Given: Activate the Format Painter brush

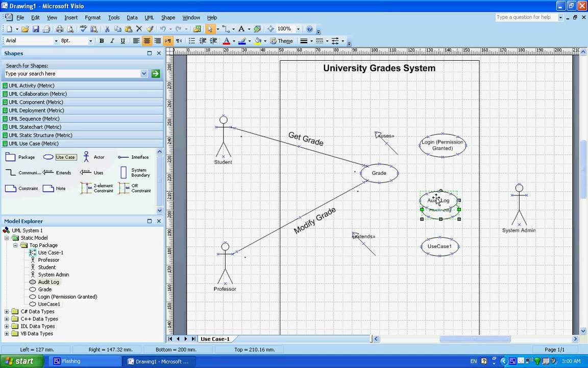Looking at the screenshot, I should pos(150,29).
